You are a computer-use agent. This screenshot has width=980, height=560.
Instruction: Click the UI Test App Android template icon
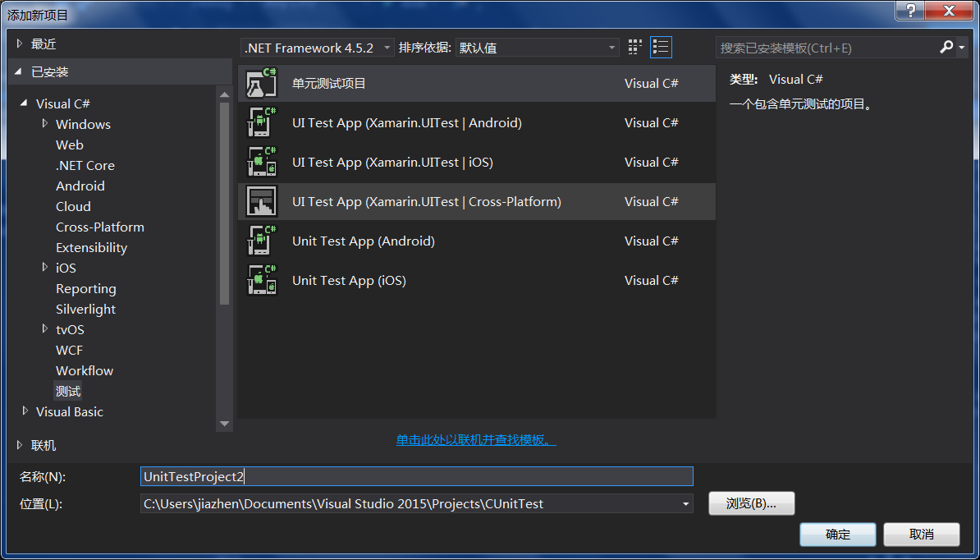(261, 122)
